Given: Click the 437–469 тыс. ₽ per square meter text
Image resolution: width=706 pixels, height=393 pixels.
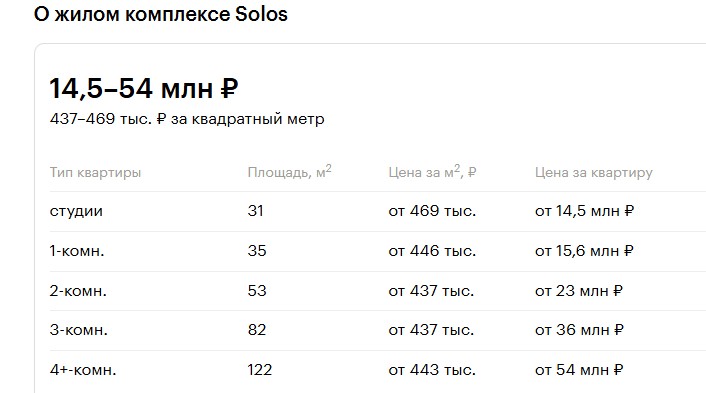Looking at the screenshot, I should [x=187, y=119].
